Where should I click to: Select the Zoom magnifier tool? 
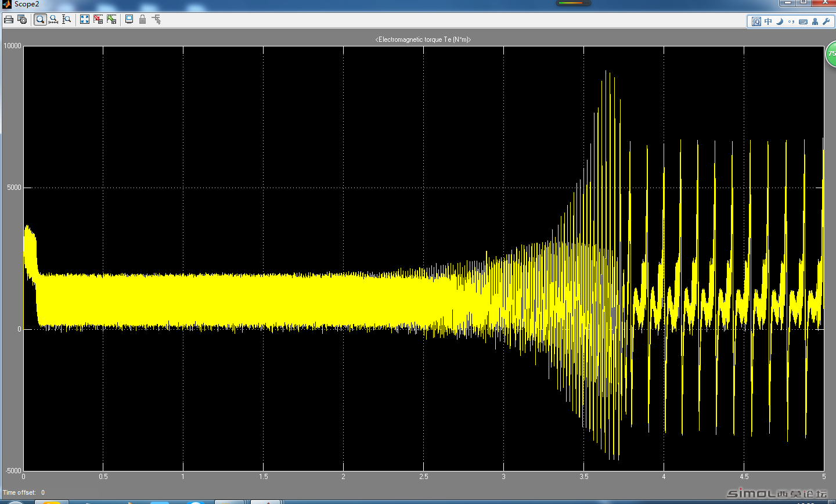click(40, 20)
